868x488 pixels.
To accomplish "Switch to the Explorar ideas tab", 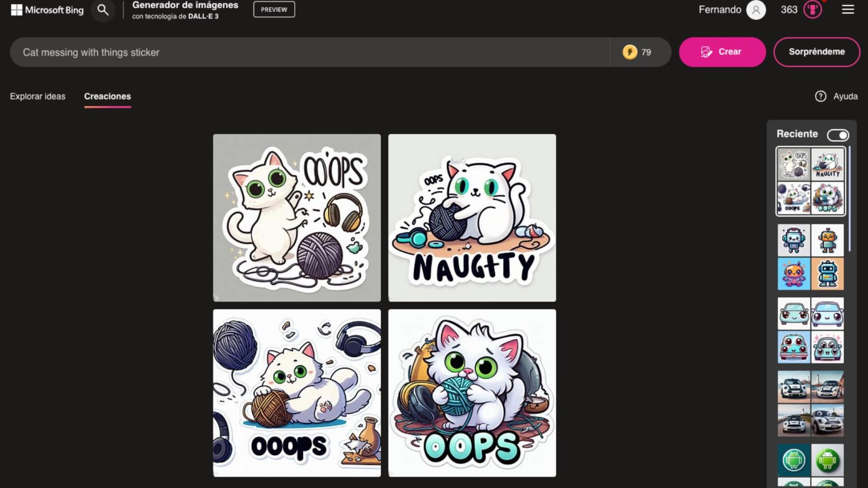I will click(x=38, y=96).
